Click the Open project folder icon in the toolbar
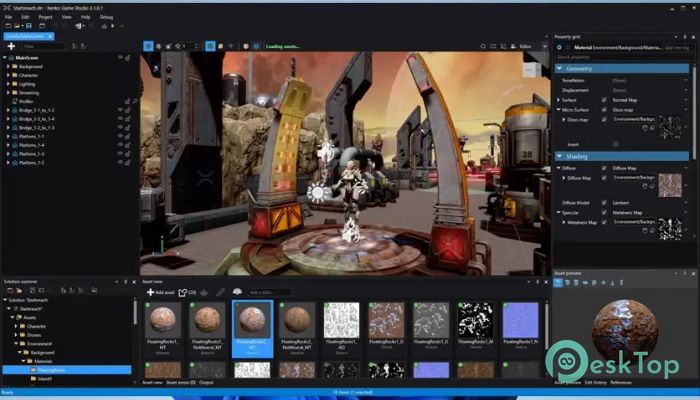700x400 pixels. click(17, 26)
